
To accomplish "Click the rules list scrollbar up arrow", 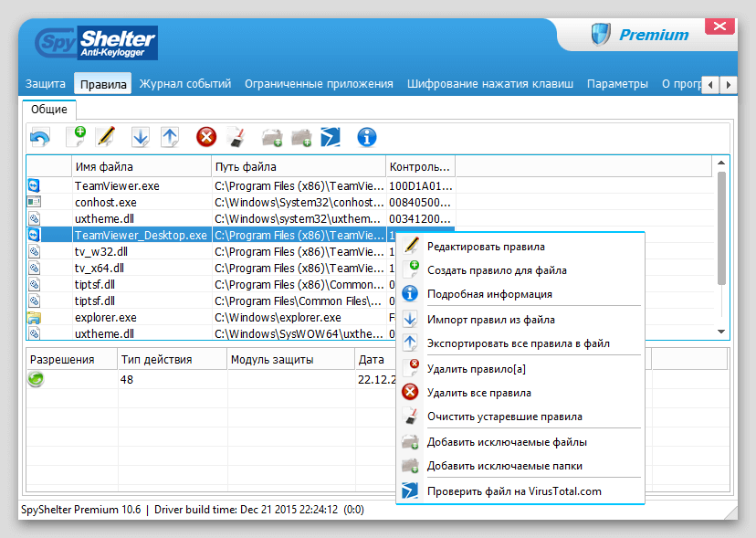I will click(x=721, y=164).
